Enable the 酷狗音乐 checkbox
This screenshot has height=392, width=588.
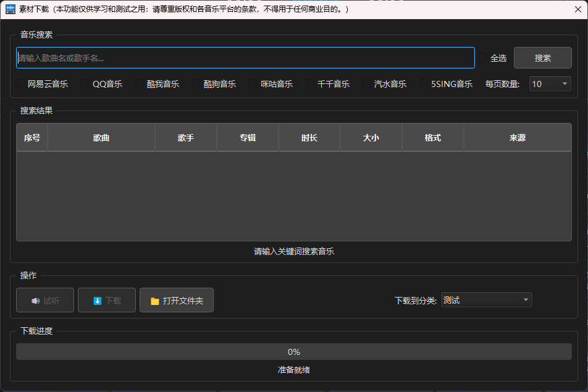198,84
